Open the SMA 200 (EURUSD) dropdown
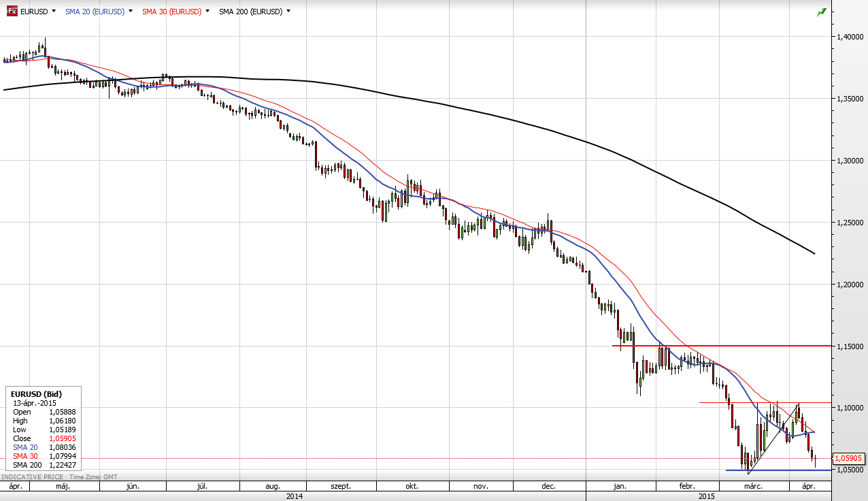The height and width of the screenshot is (501, 868). pos(288,12)
